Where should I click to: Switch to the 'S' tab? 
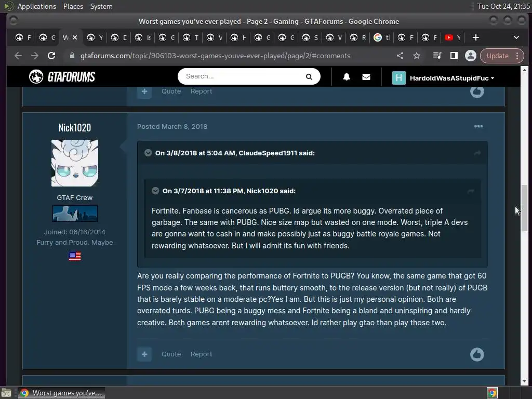click(x=310, y=37)
